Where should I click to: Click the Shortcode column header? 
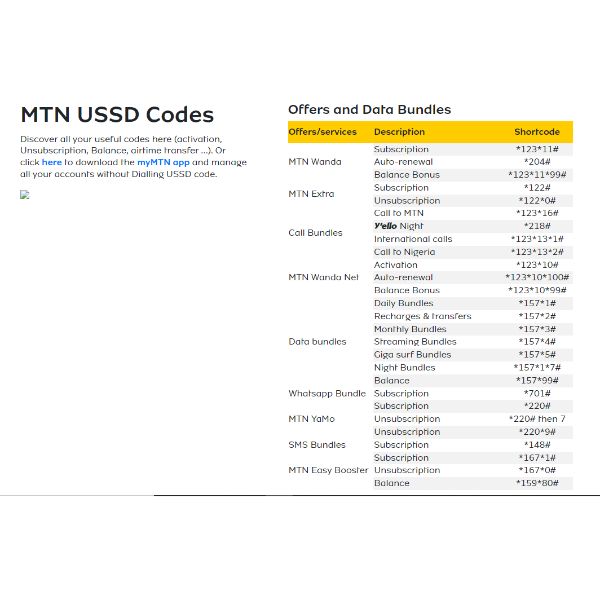coord(537,132)
